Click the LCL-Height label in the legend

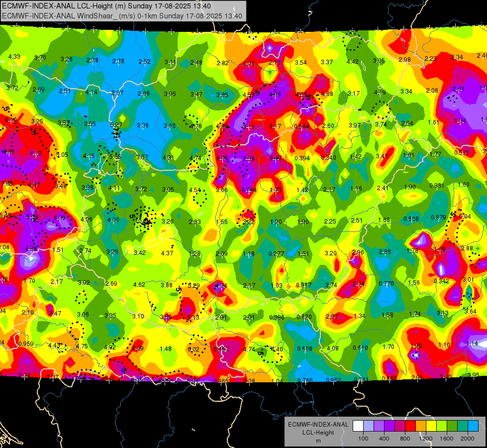click(318, 433)
